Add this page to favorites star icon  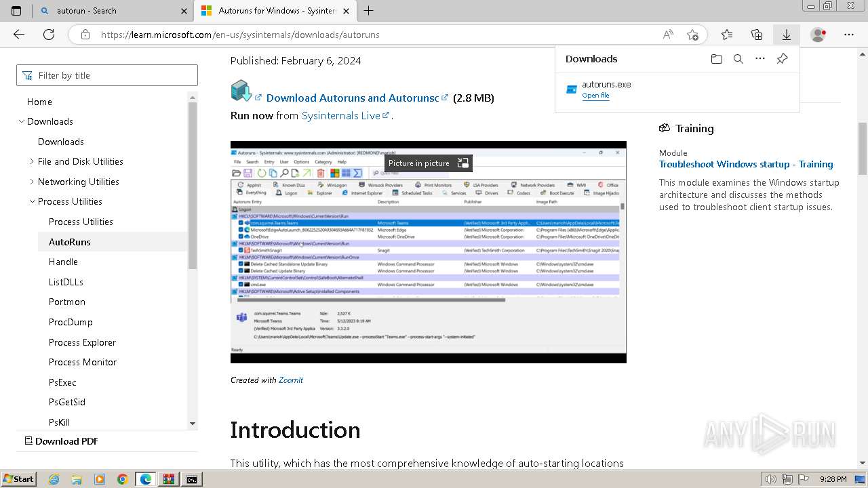pos(692,35)
